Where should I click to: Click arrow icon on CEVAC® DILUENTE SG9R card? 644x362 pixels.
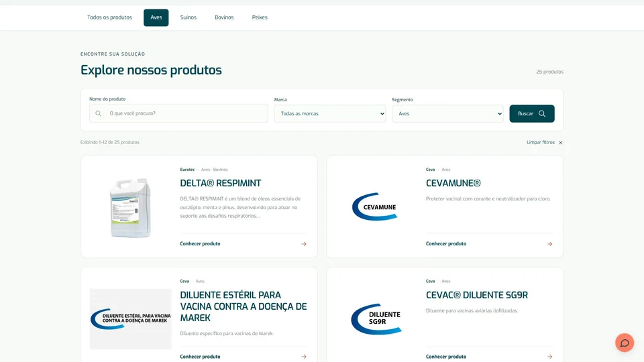tap(549, 357)
